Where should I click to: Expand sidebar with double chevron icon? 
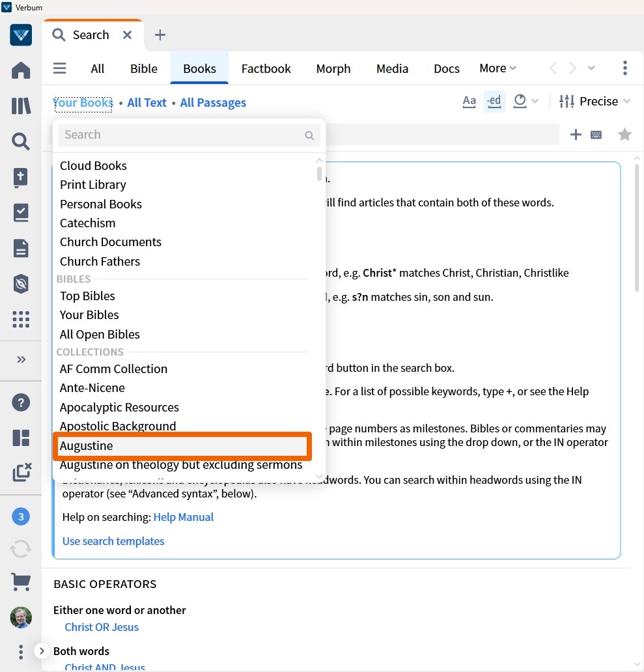click(21, 359)
